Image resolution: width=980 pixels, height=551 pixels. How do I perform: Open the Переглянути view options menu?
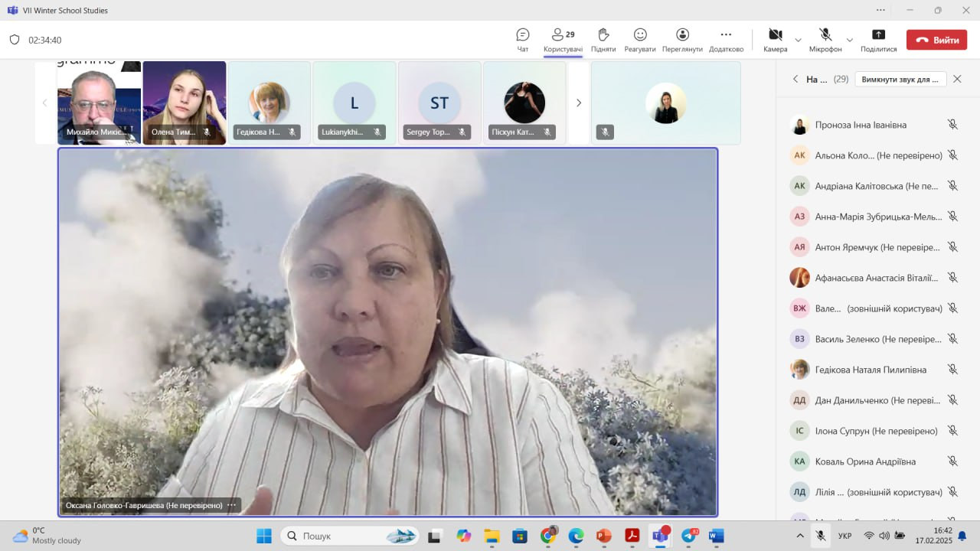(682, 40)
